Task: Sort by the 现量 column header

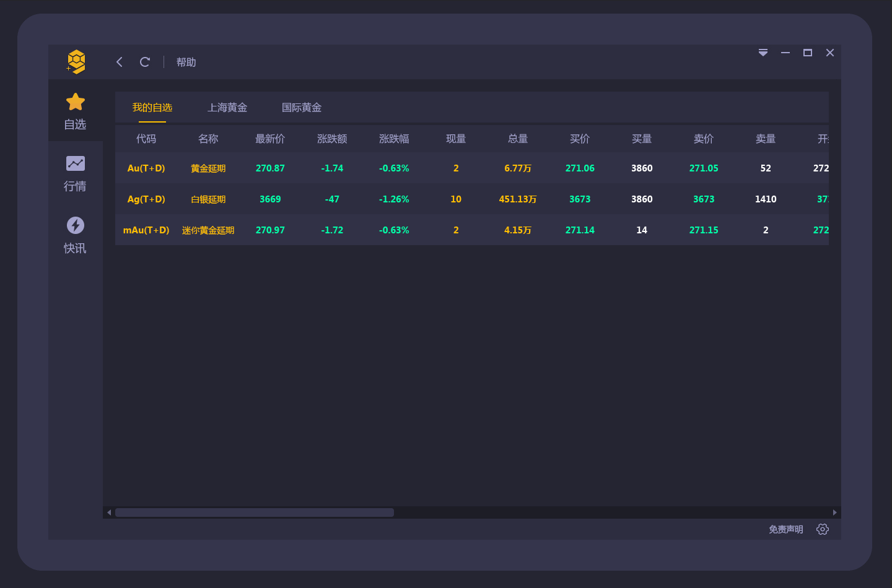Action: pos(456,139)
